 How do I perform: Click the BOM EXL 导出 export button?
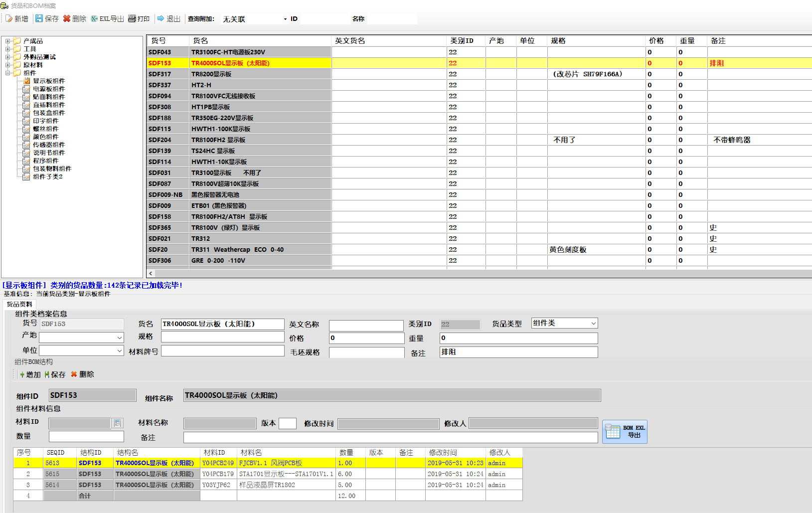click(625, 432)
